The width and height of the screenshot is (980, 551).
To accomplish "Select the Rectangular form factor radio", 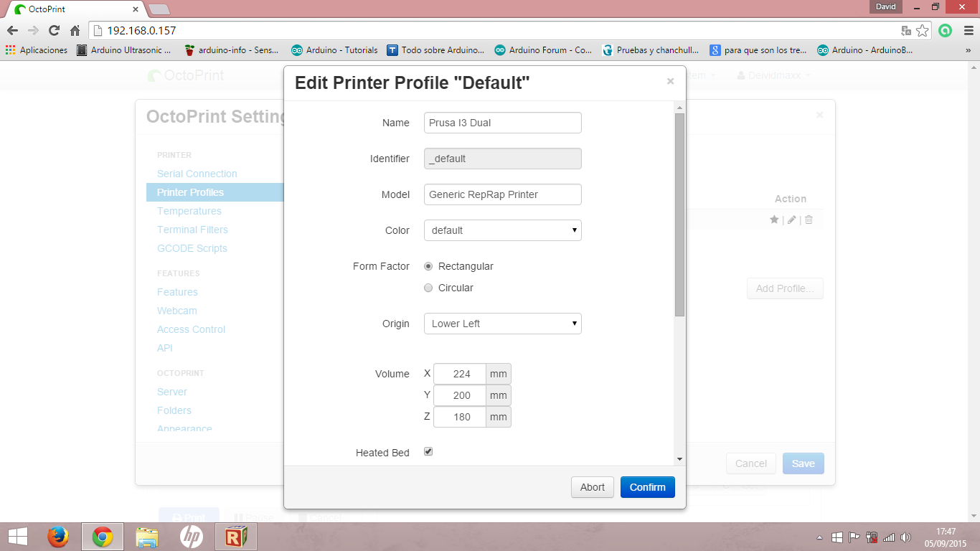I will pyautogui.click(x=428, y=266).
